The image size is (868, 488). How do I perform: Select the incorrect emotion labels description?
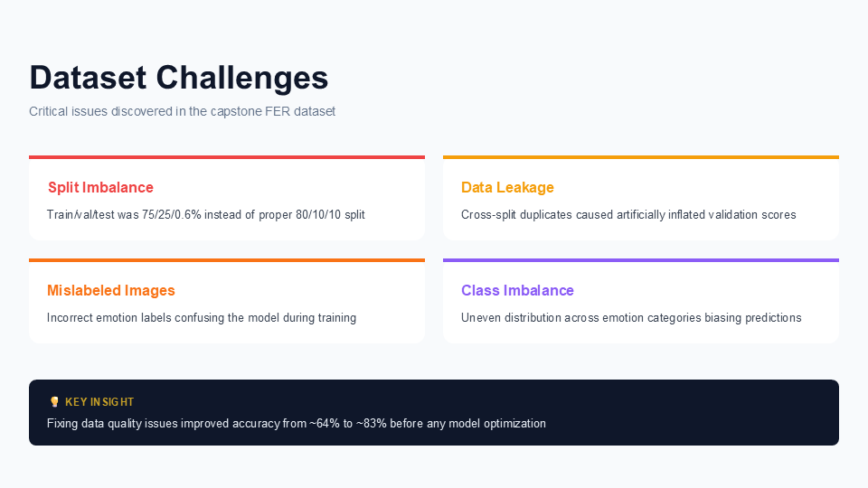click(202, 317)
